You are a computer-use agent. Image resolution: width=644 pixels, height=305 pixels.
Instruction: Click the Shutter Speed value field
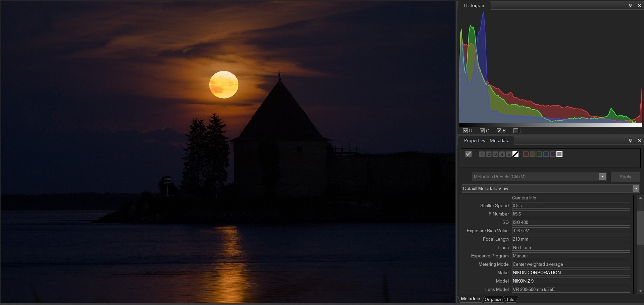(571, 205)
